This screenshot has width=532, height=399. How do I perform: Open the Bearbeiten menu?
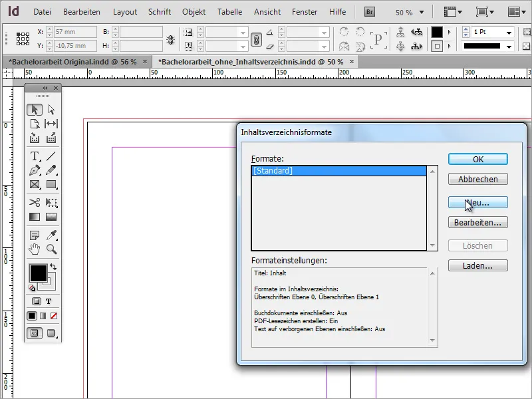point(82,12)
